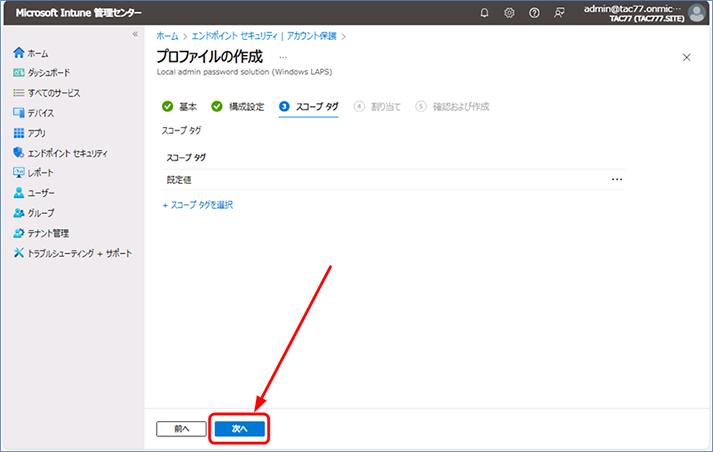
Task: Go to ホーム in sidebar
Action: pos(31,53)
